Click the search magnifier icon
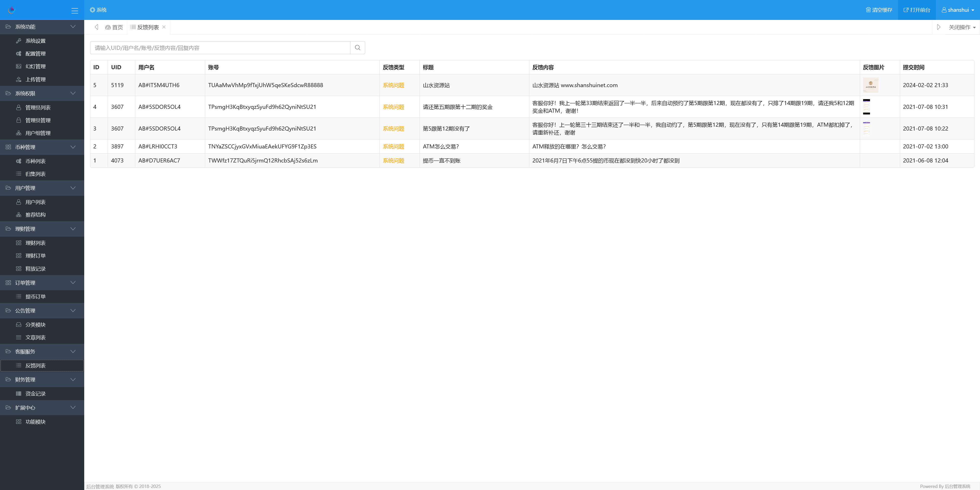Viewport: 980px width, 490px height. 357,48
